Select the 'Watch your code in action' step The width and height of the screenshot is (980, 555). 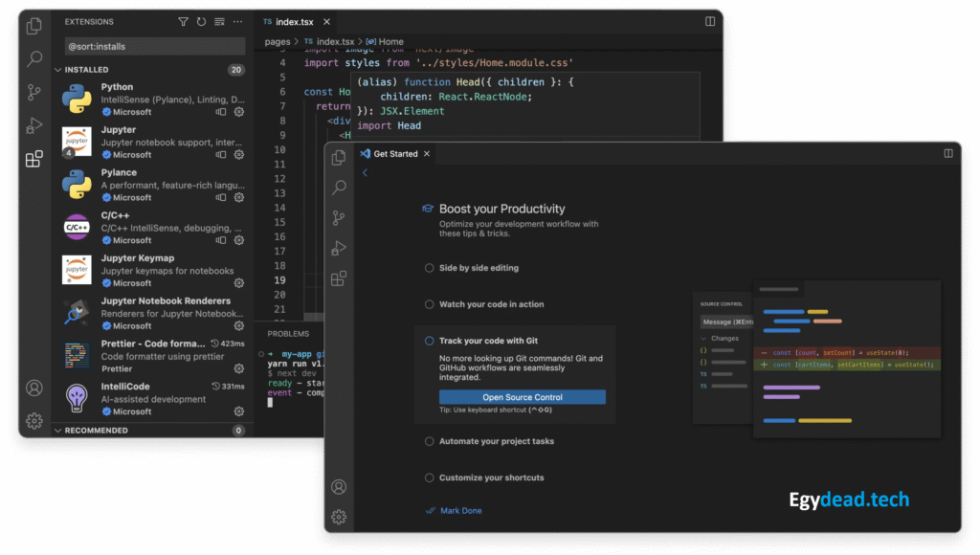click(491, 304)
